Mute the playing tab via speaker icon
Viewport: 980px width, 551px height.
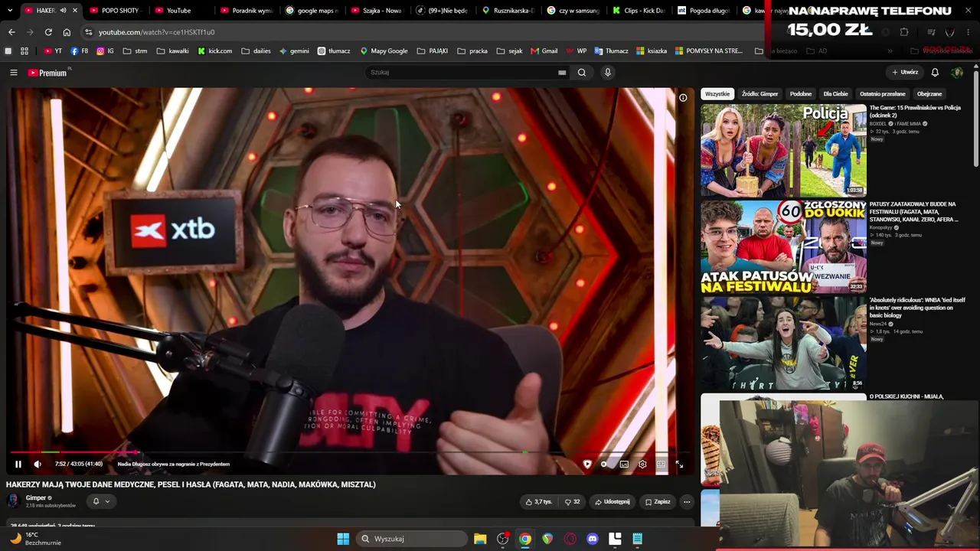pos(62,11)
